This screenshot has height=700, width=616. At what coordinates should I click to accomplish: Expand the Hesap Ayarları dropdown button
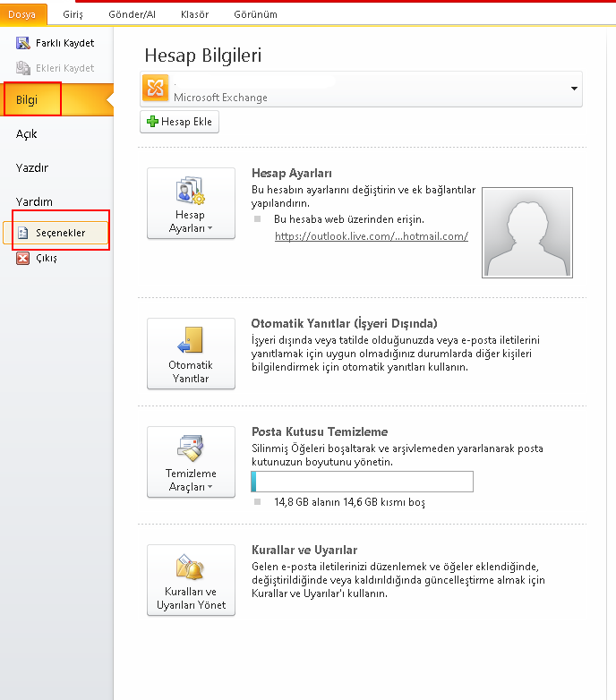coord(191,203)
